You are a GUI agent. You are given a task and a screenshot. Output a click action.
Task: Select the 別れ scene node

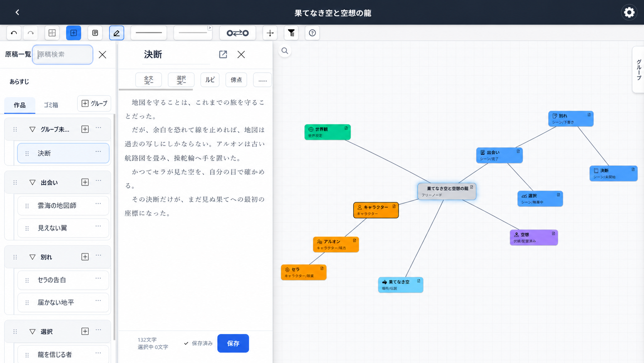(x=571, y=118)
